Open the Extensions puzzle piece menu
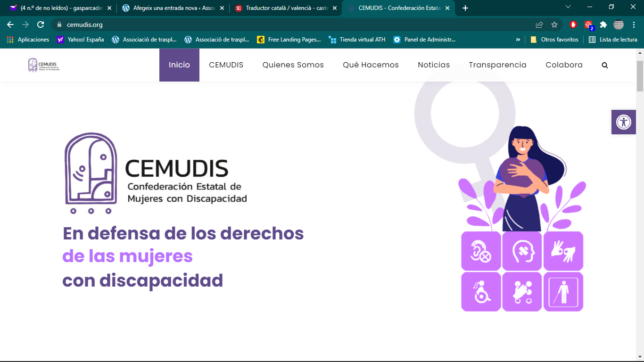 pyautogui.click(x=603, y=25)
